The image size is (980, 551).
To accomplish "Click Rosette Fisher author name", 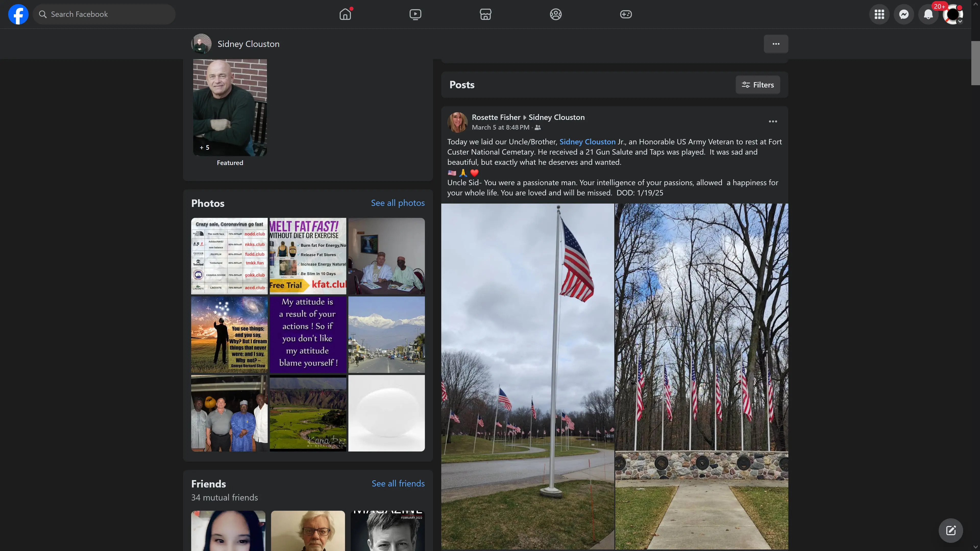I will click(496, 117).
